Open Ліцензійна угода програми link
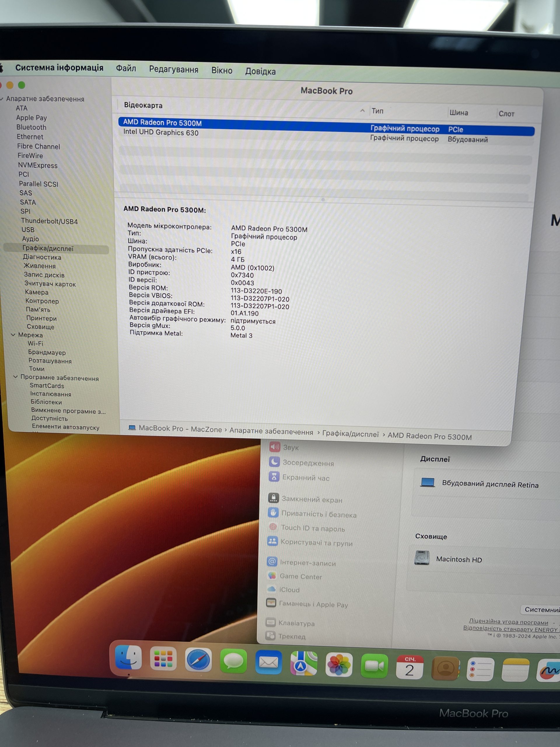Screen dimensions: 560x747 pyautogui.click(x=508, y=622)
